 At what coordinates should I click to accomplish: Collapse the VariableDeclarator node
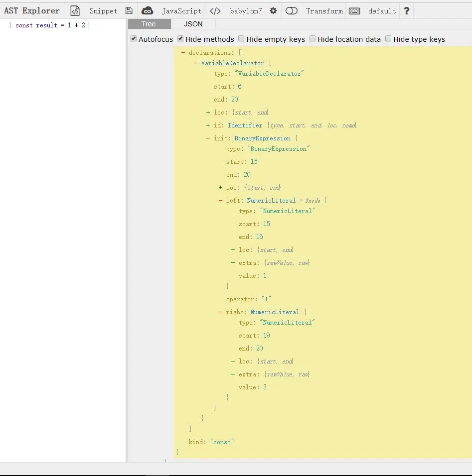(x=195, y=63)
